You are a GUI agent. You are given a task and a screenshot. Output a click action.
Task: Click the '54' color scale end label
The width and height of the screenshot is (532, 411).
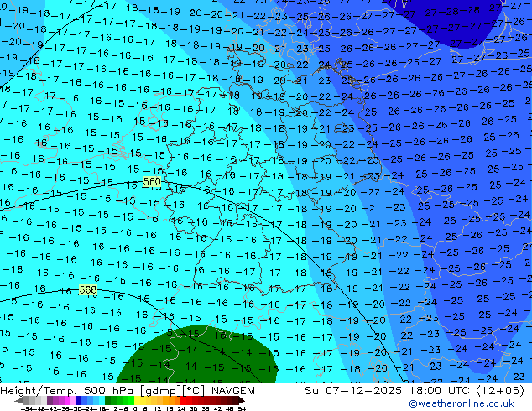pos(242,408)
